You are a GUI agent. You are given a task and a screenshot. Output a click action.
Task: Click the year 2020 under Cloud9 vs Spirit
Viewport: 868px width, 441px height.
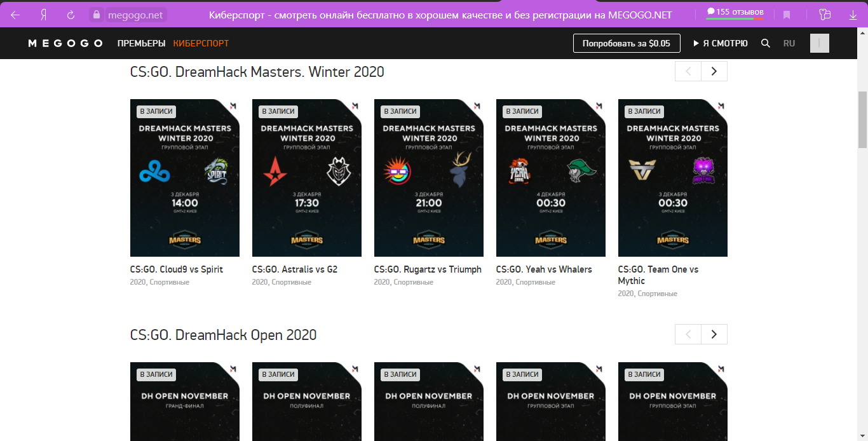pos(138,282)
